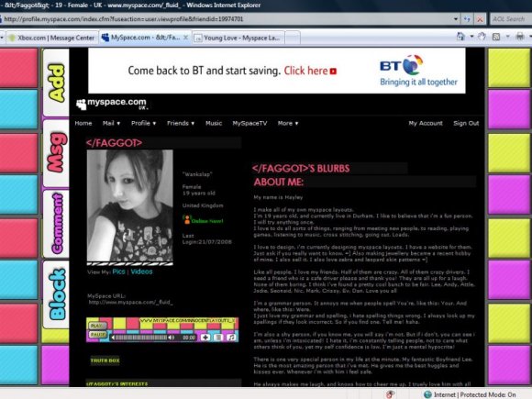
Task: Expand the More menu
Action: tap(288, 123)
